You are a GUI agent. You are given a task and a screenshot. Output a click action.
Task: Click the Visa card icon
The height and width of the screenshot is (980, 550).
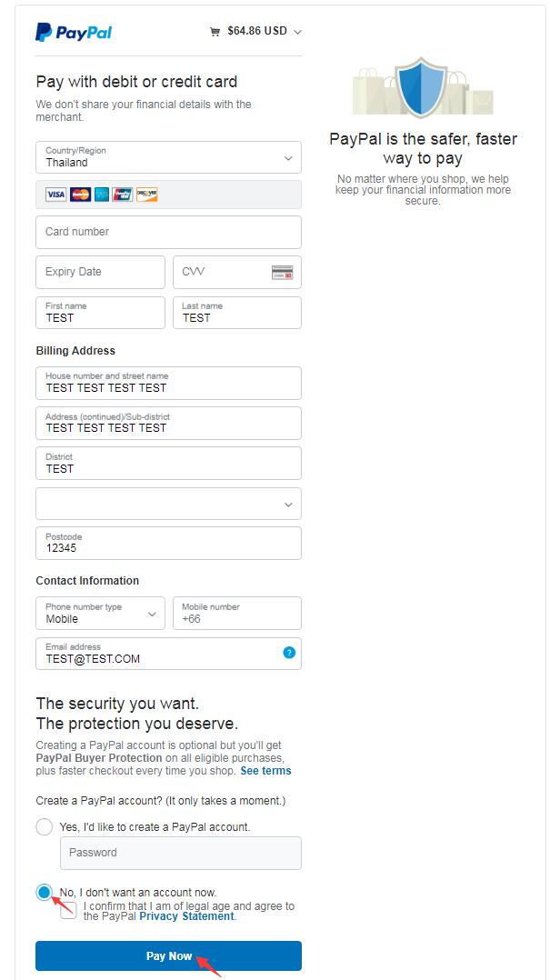pyautogui.click(x=56, y=195)
